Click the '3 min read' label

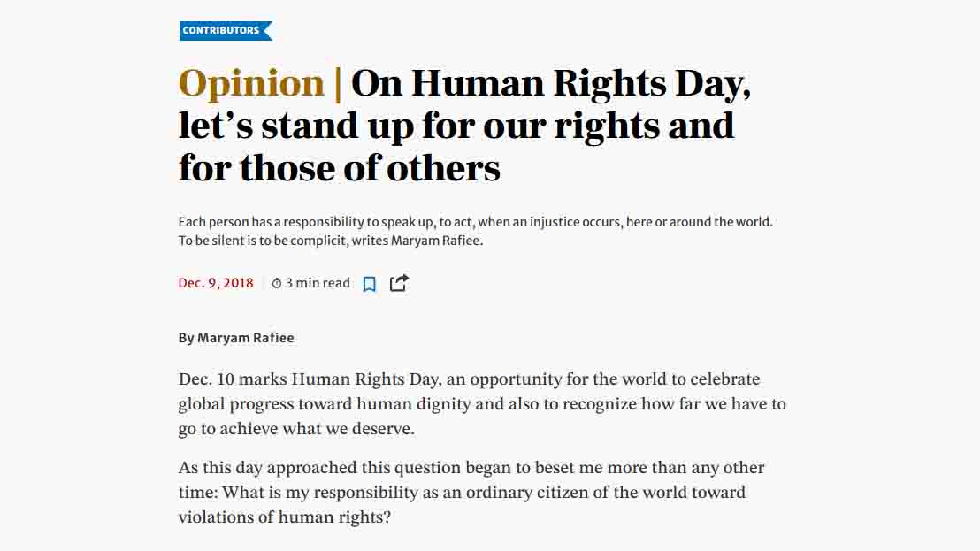(x=318, y=283)
